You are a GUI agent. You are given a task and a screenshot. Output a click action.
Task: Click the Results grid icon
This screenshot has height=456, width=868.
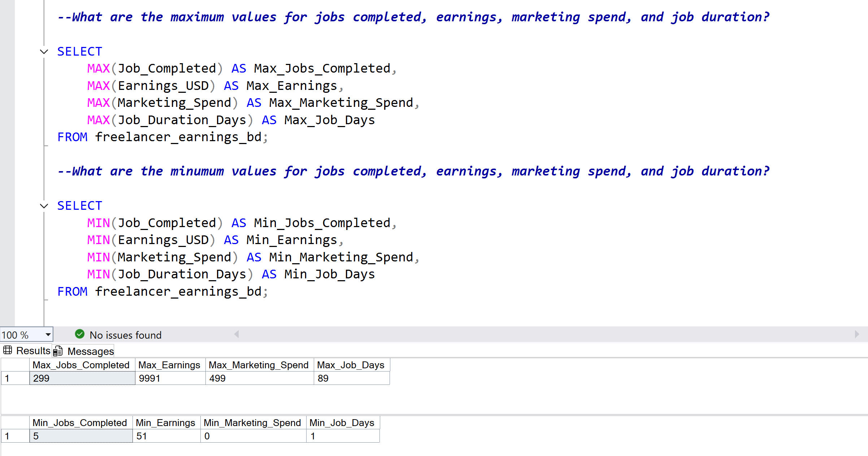click(8, 350)
